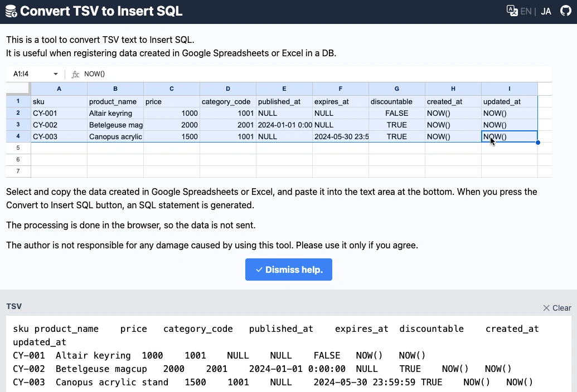Click the X icon next to Clear

tap(546, 307)
